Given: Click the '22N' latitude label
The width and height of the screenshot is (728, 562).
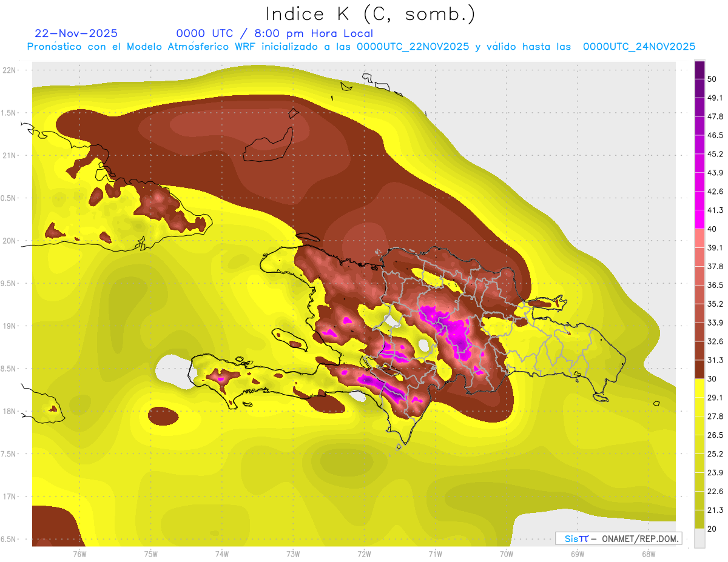Looking at the screenshot, I should click(10, 70).
